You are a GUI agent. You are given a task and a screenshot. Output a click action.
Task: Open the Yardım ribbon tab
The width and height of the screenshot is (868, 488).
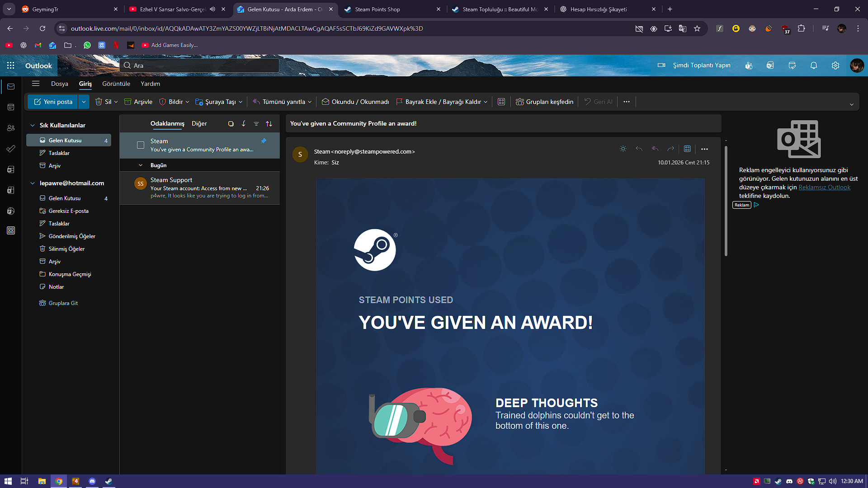tap(151, 84)
